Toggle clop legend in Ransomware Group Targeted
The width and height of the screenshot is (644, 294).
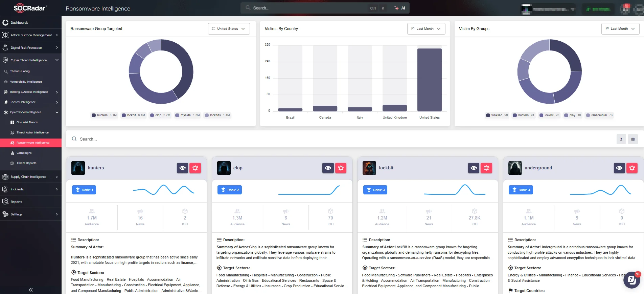(160, 115)
